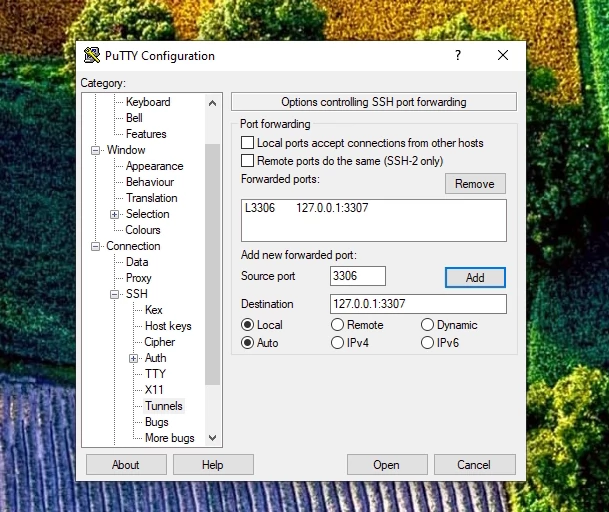
Task: Tick the Remote ports do the same checkbox
Action: pos(247,160)
